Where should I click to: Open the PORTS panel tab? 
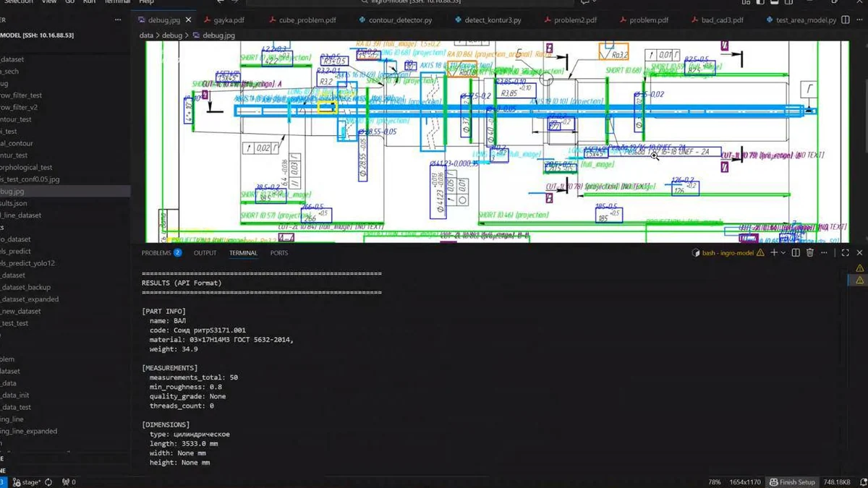279,253
